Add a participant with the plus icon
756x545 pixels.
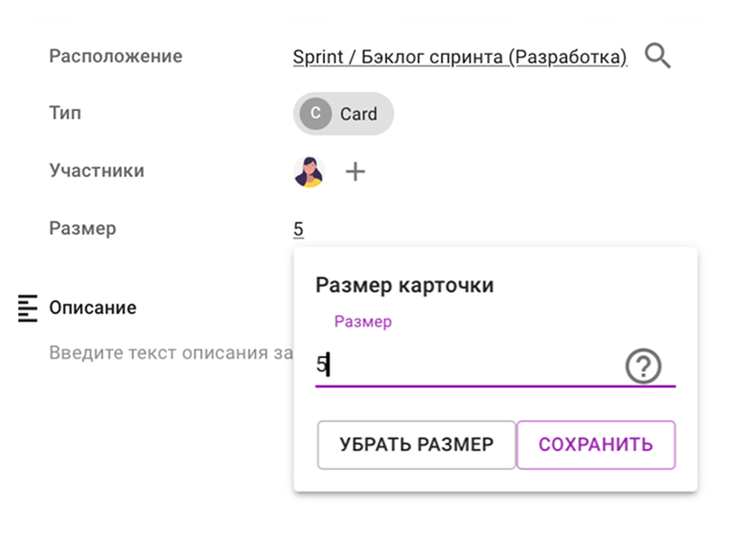click(355, 172)
